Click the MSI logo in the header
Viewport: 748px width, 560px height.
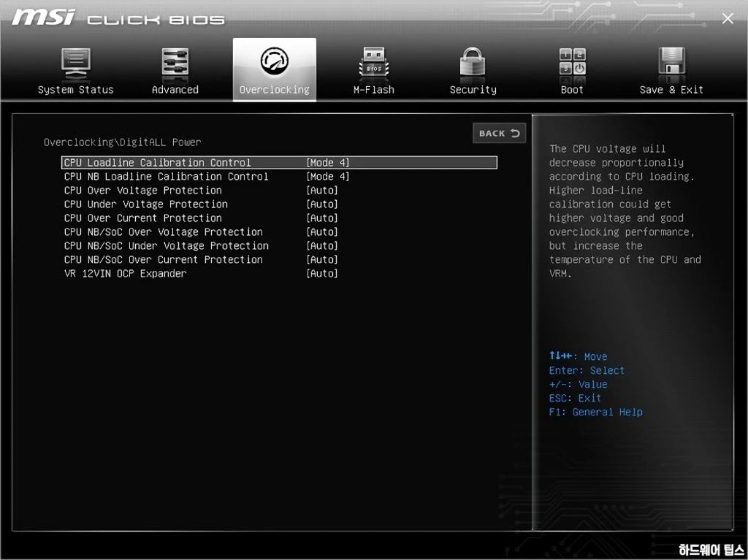click(44, 18)
